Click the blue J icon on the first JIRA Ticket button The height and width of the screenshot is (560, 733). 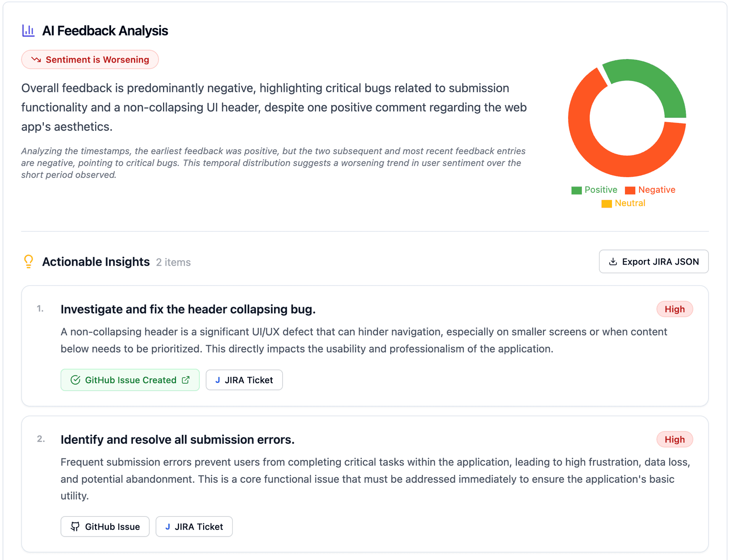(218, 380)
